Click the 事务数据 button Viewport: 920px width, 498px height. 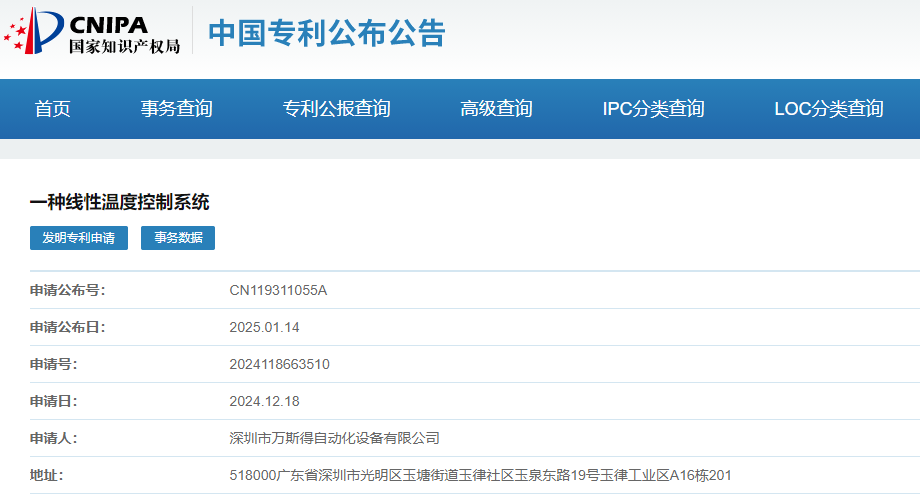[178, 238]
